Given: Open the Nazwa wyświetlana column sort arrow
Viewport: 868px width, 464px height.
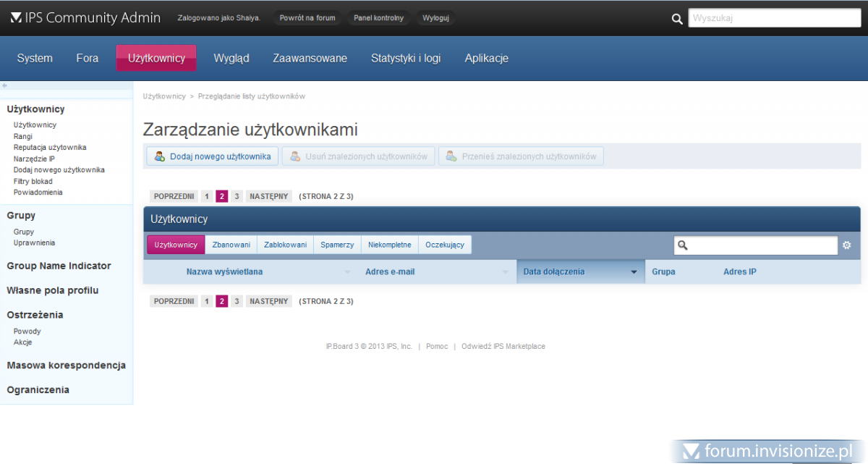Looking at the screenshot, I should 347,272.
